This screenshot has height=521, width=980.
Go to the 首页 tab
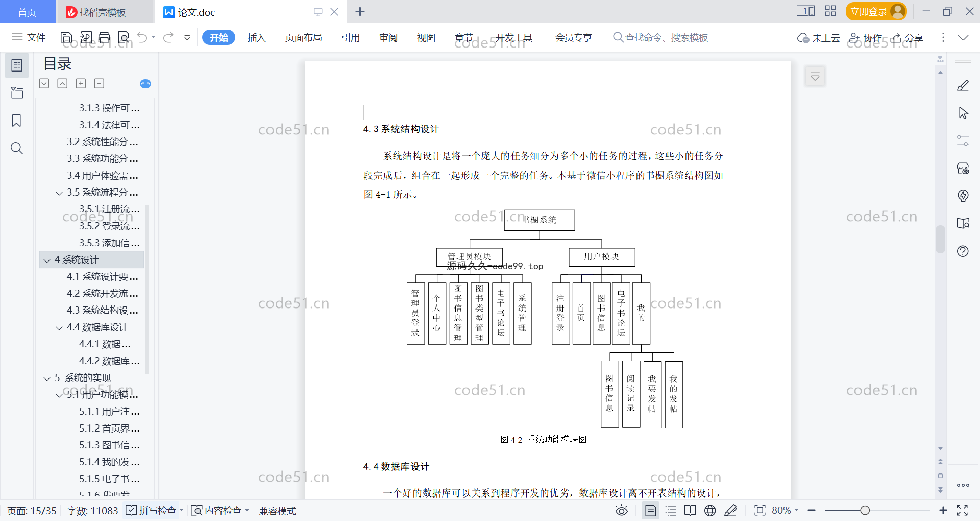click(x=27, y=12)
